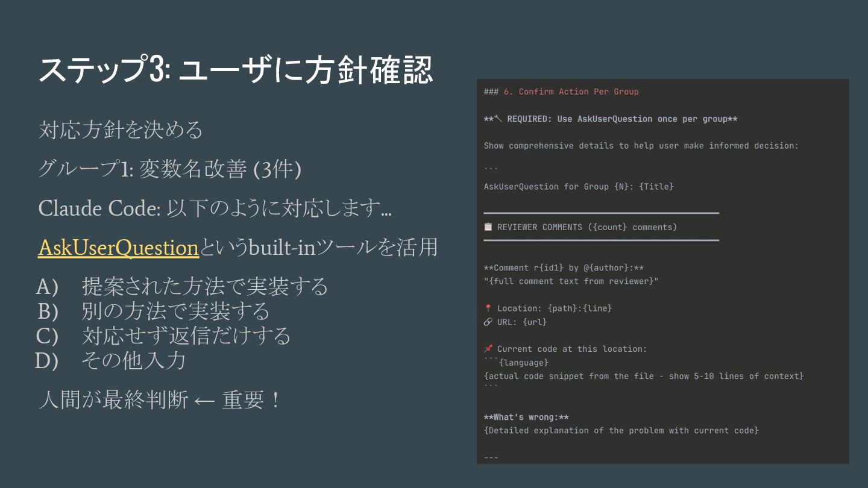
Task: Click the **What's wrong:** bold line
Action: point(526,417)
